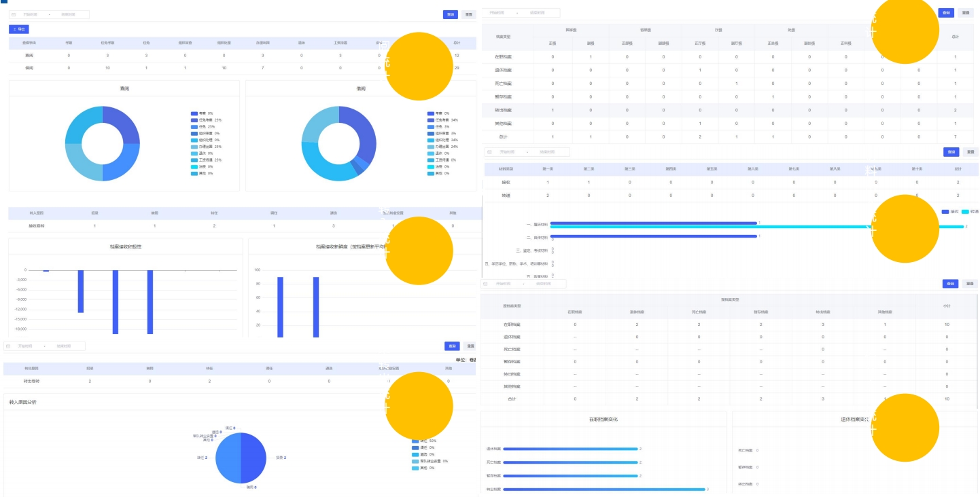Viewport: 980px width, 497px height.
Task: Toggle 接收 legend in the materials bar chart
Action: [x=949, y=212]
